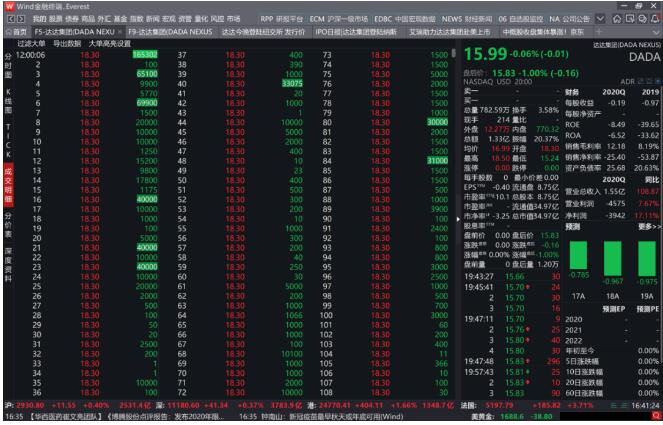Switch to the 分时图 sidebar view

8,66
